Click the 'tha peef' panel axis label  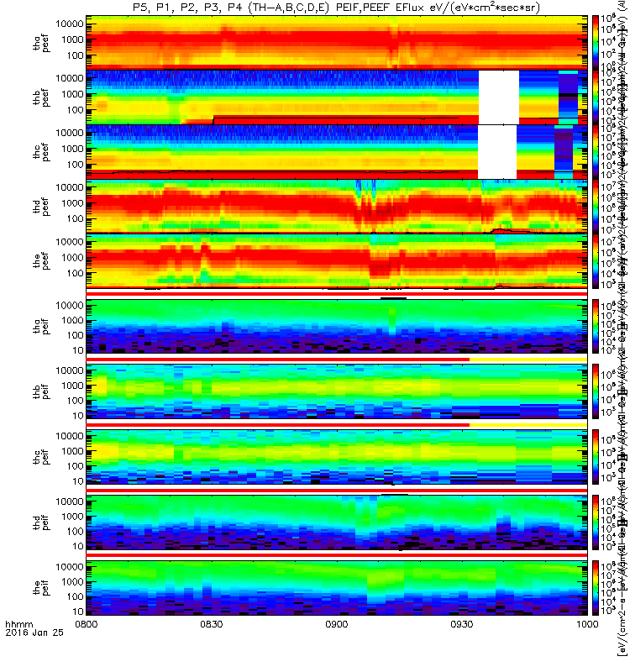[x=41, y=44]
